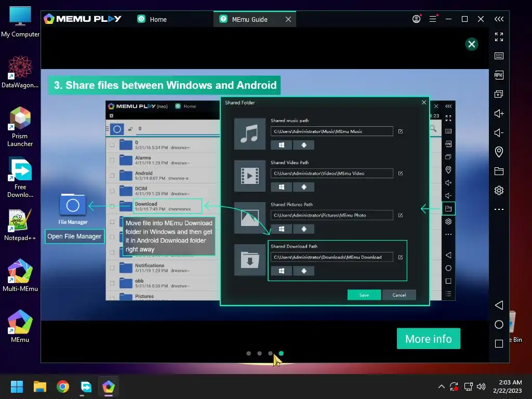Expand hidden system tray icons chevron

[442, 387]
